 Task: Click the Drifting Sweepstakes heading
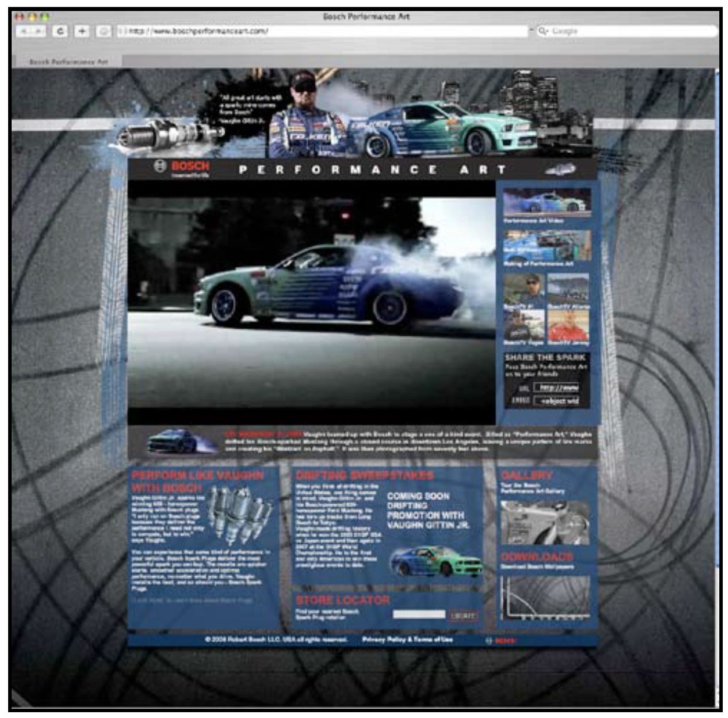pyautogui.click(x=365, y=475)
